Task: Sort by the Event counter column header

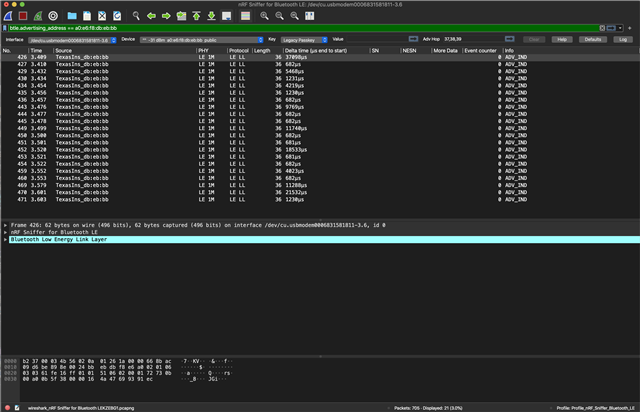Action: tap(482, 51)
